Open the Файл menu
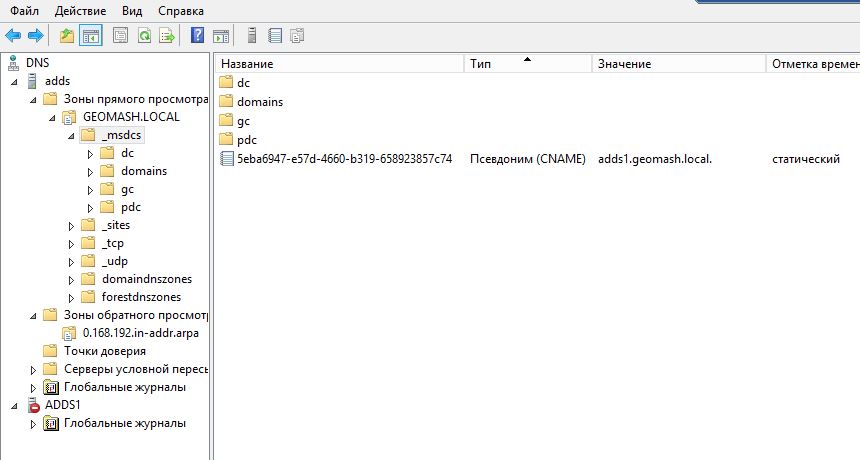This screenshot has height=460, width=860. pos(25,11)
